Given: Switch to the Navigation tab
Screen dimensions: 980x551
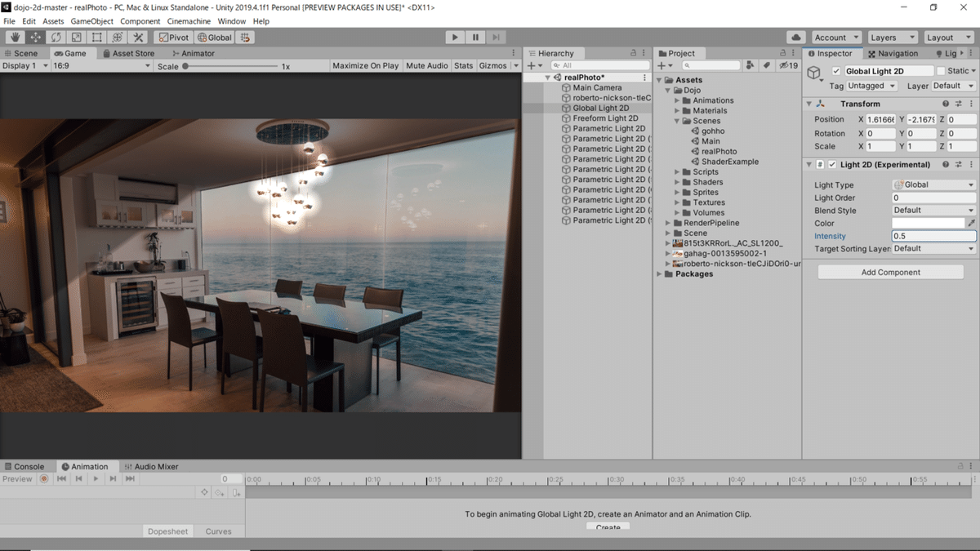Looking at the screenshot, I should tap(893, 53).
